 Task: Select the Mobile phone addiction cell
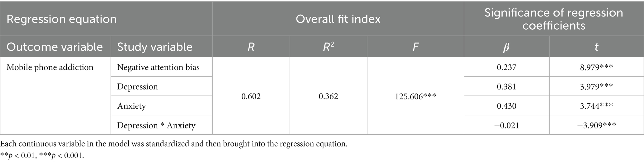pos(50,67)
